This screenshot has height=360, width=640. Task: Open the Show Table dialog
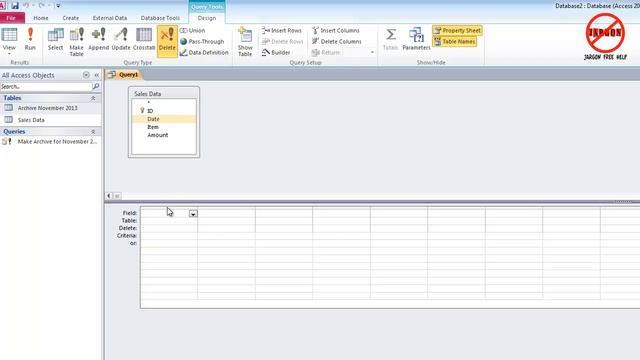(245, 42)
